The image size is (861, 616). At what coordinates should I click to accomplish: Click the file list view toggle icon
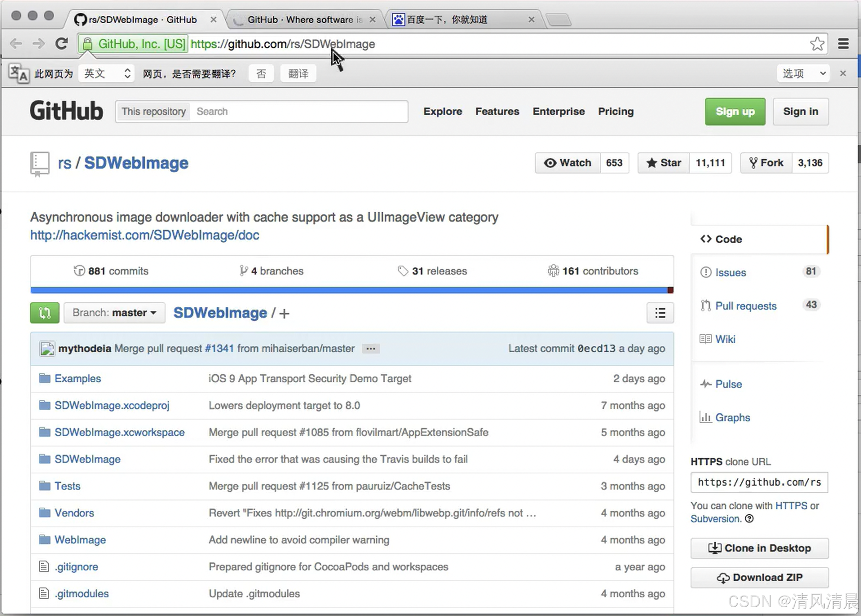pos(660,313)
